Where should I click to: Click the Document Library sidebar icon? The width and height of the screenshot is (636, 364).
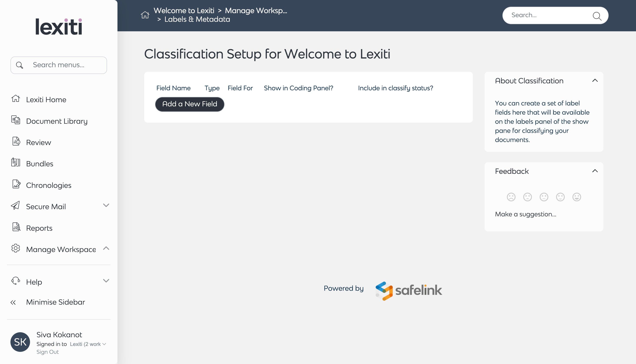15,120
